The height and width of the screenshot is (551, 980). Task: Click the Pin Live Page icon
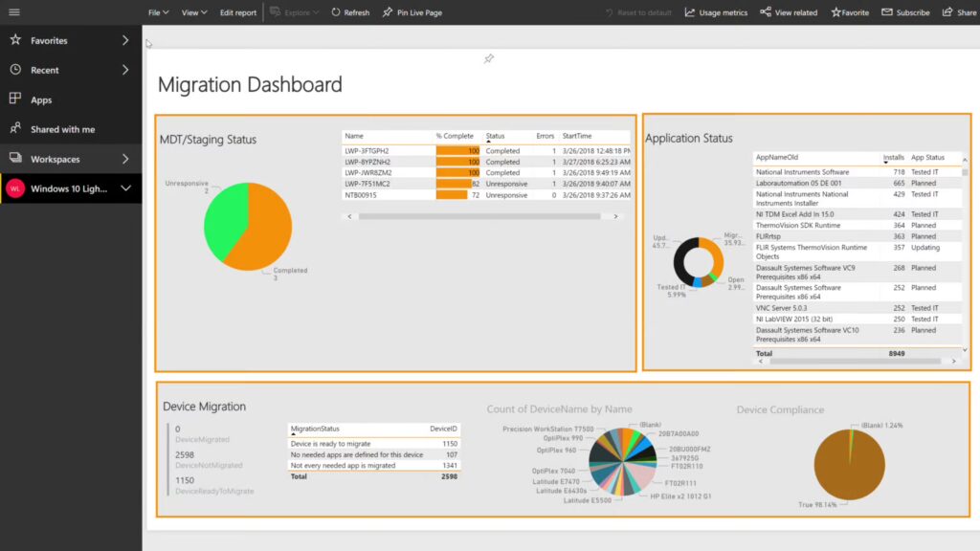pyautogui.click(x=388, y=11)
